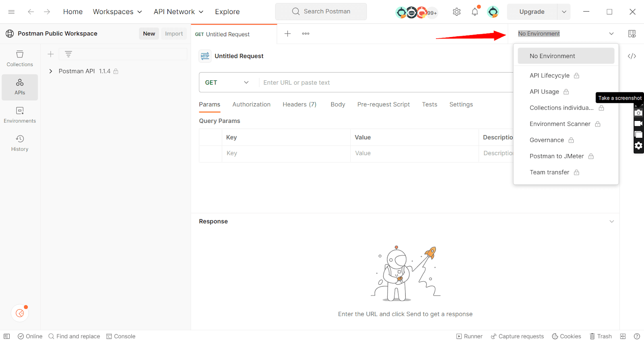The width and height of the screenshot is (644, 341).
Task: Open Trash
Action: coord(601,336)
